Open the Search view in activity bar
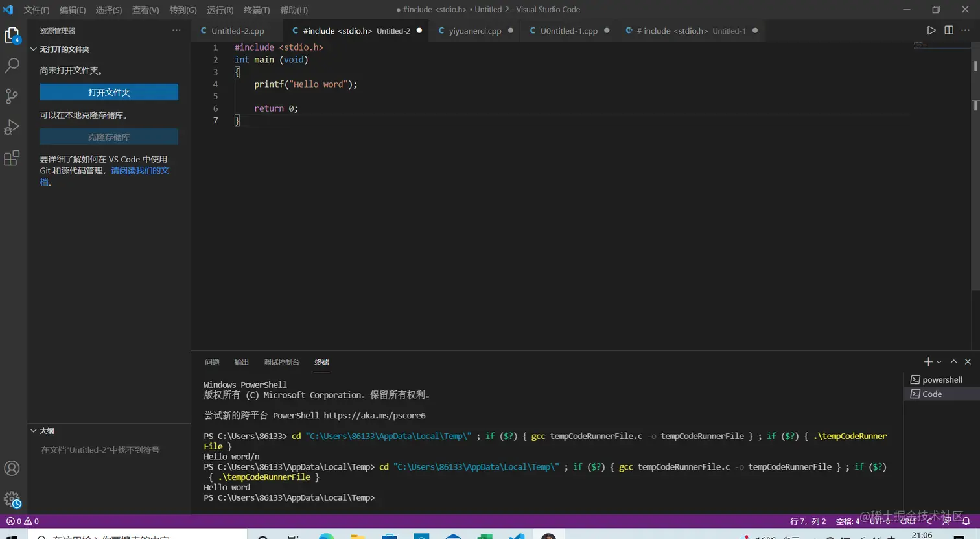 point(12,66)
